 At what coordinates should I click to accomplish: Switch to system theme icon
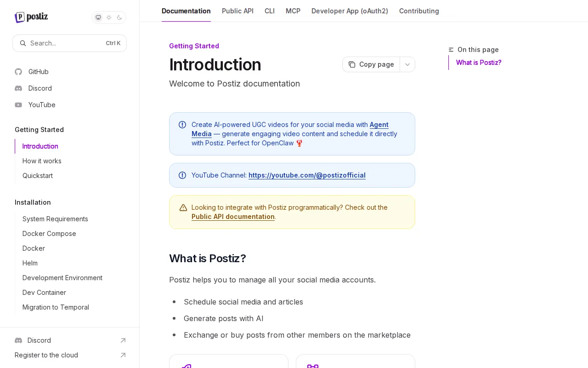coord(98,17)
